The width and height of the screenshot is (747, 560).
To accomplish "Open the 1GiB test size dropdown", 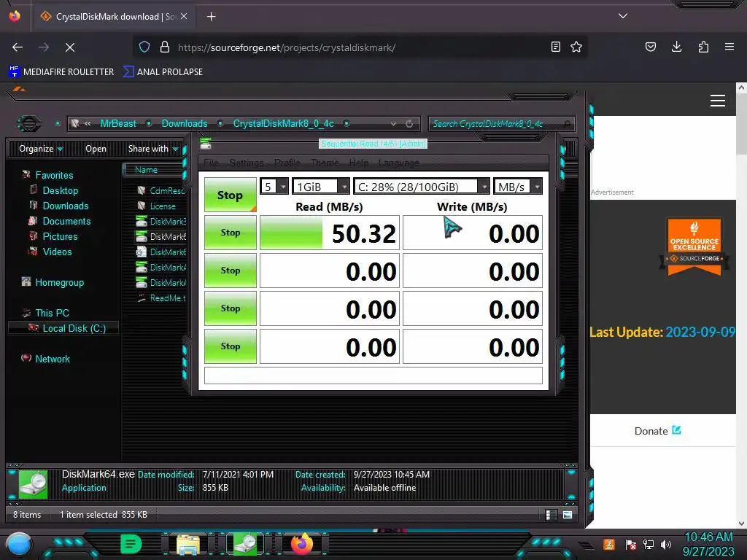I will [x=321, y=187].
